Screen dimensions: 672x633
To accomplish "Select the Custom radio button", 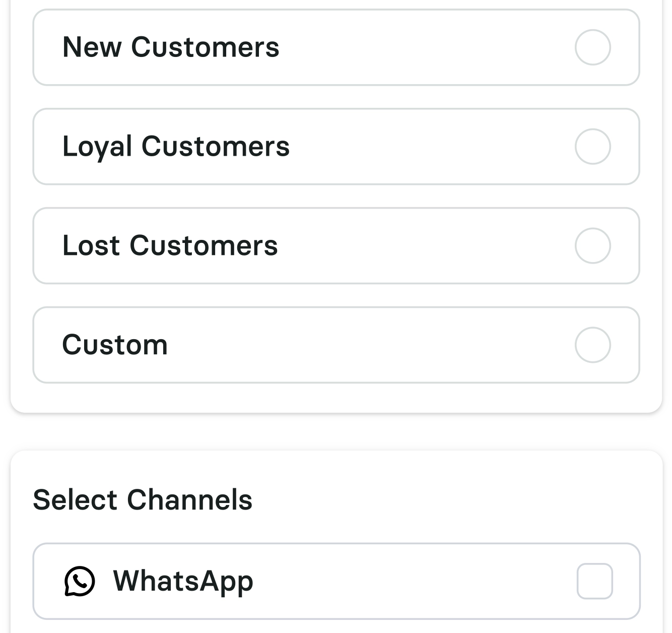I will (592, 345).
